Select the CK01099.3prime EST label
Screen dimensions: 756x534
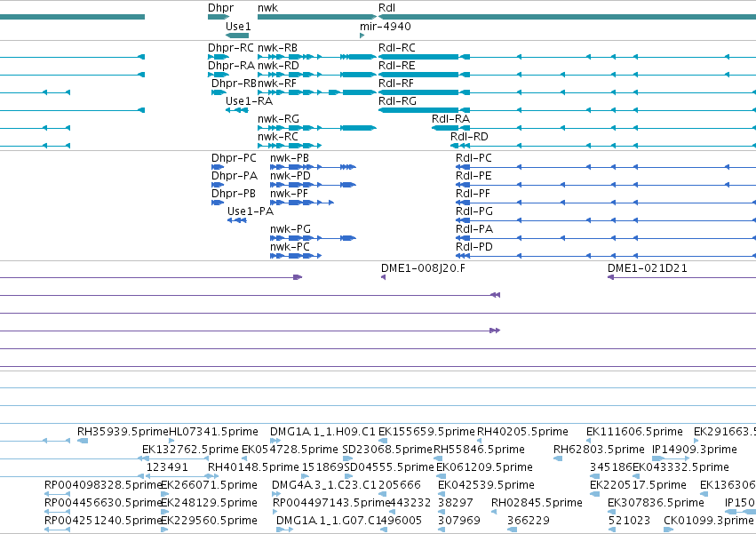(708, 521)
